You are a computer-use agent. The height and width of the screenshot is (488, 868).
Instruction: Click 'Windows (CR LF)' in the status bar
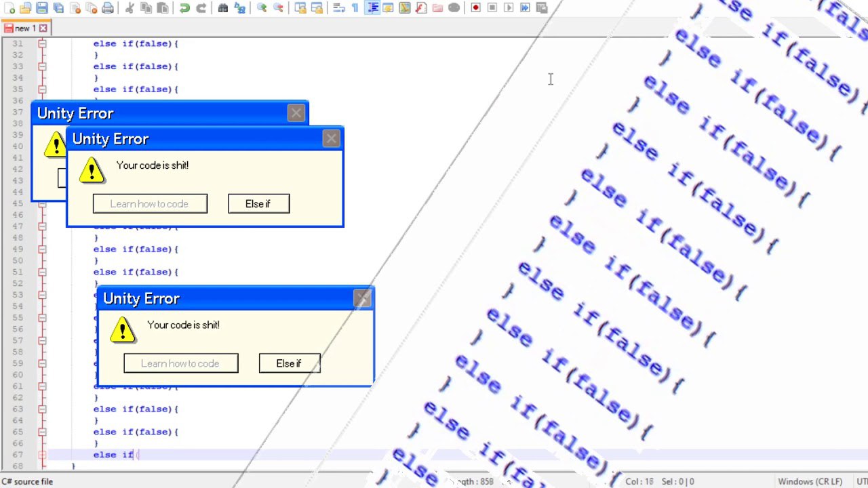(811, 482)
